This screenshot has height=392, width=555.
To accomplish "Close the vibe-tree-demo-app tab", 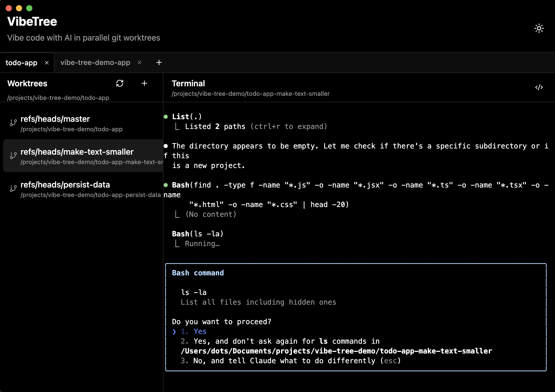I will [x=140, y=62].
